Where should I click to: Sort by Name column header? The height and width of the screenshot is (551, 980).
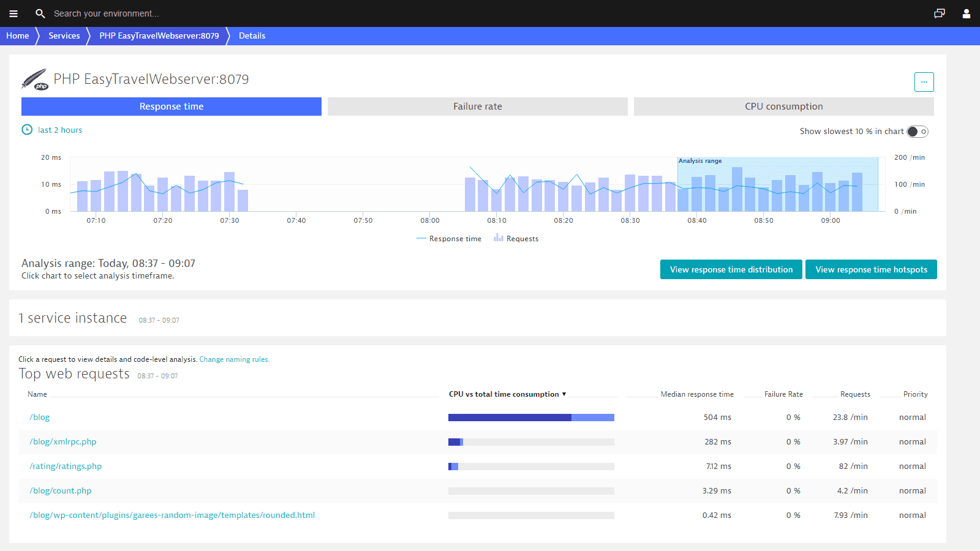click(x=37, y=394)
